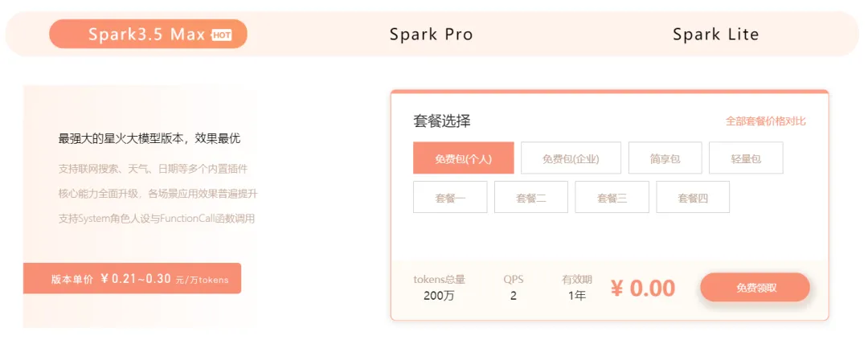Select the 轻量包 package
The width and height of the screenshot is (868, 340).
tap(745, 158)
